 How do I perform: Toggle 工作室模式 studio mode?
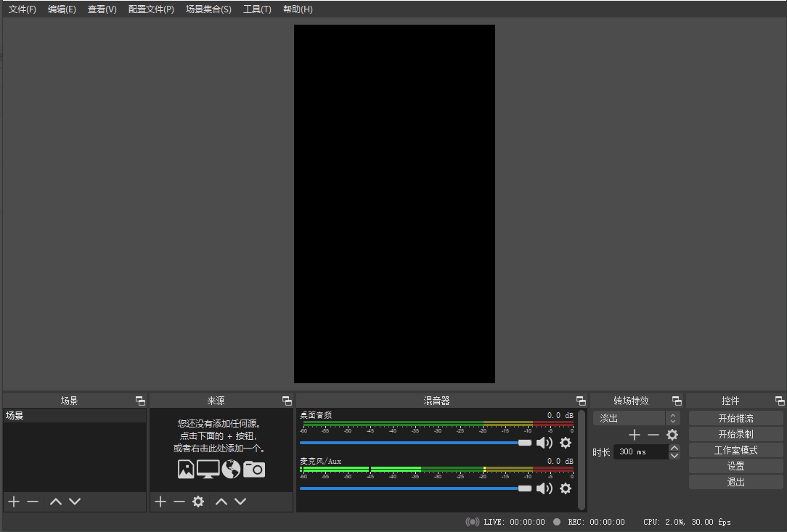click(735, 450)
